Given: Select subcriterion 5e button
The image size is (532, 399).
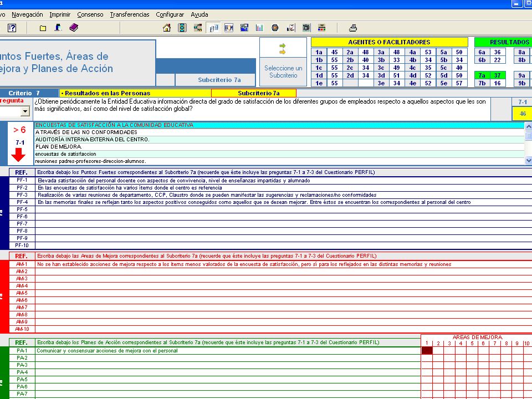Looking at the screenshot, I should click(x=443, y=83).
